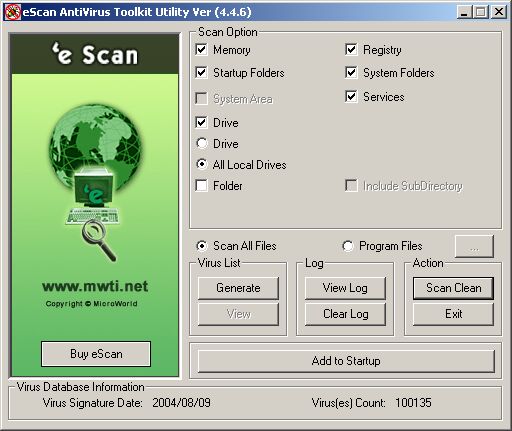
Task: Uncheck System Folders option
Action: pyautogui.click(x=351, y=73)
